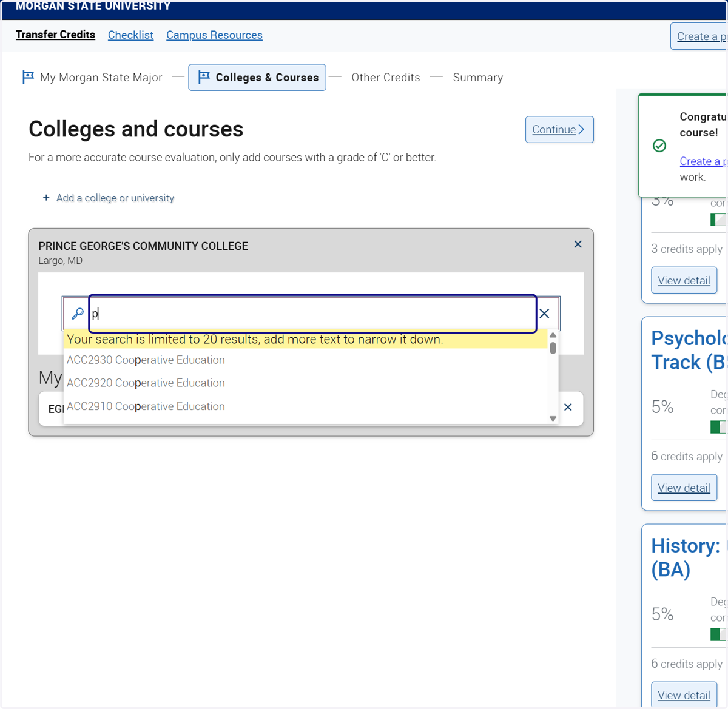Click the flag icon in Colleges & Courses step
728x709 pixels.
[x=204, y=77]
